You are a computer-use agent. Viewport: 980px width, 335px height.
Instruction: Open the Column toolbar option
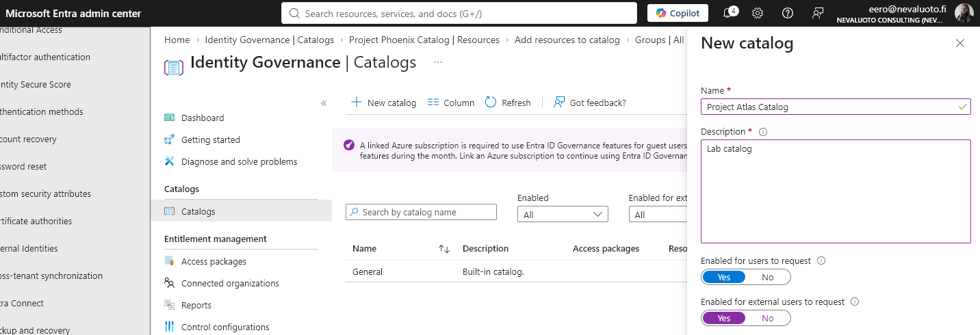tap(450, 103)
